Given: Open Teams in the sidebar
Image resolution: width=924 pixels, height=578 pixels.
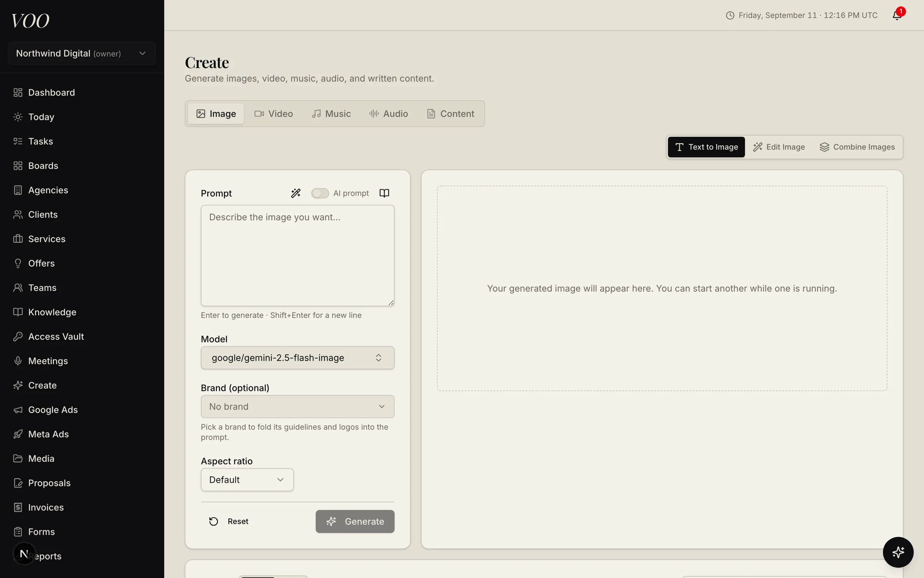Looking at the screenshot, I should [x=82, y=287].
